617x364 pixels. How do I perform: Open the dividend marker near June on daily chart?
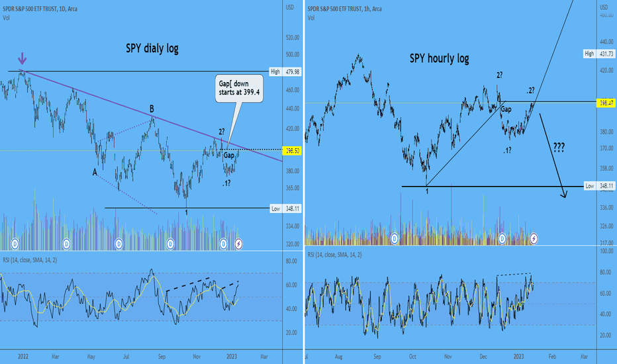[119, 244]
